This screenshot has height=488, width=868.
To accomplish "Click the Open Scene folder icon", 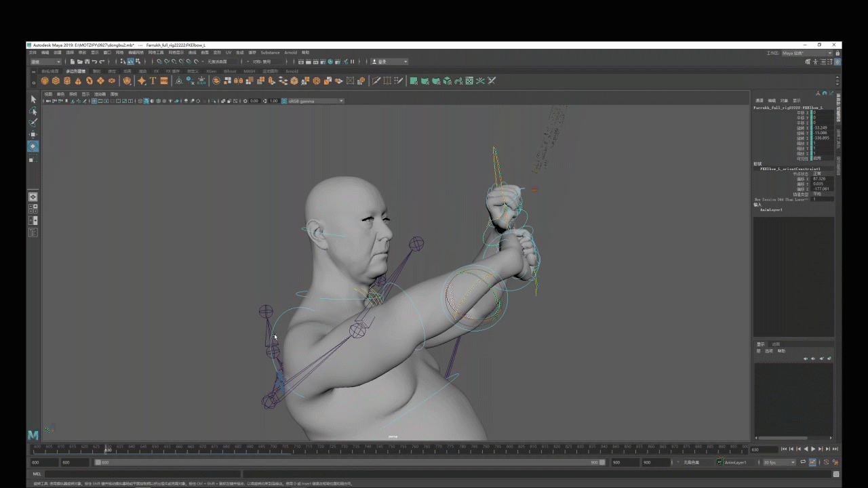I will click(79, 62).
